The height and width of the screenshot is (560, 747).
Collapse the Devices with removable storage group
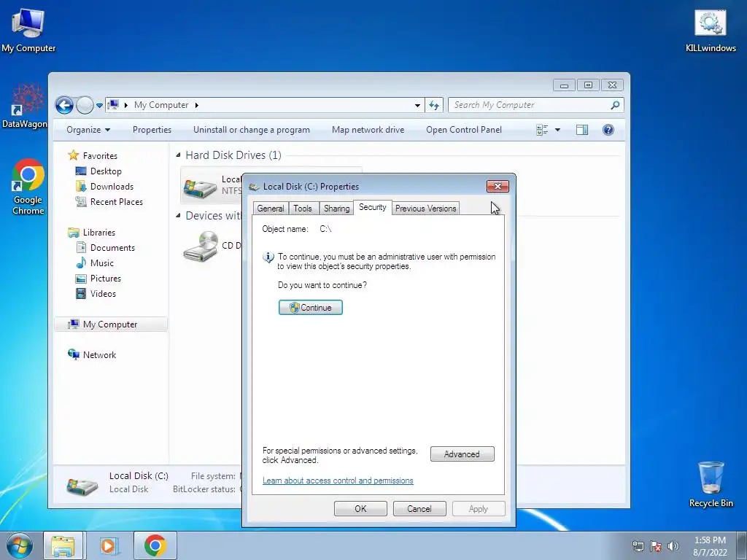[x=178, y=215]
